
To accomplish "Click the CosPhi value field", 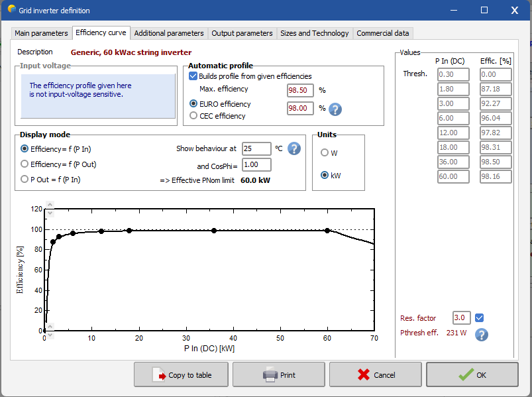I will coord(256,164).
